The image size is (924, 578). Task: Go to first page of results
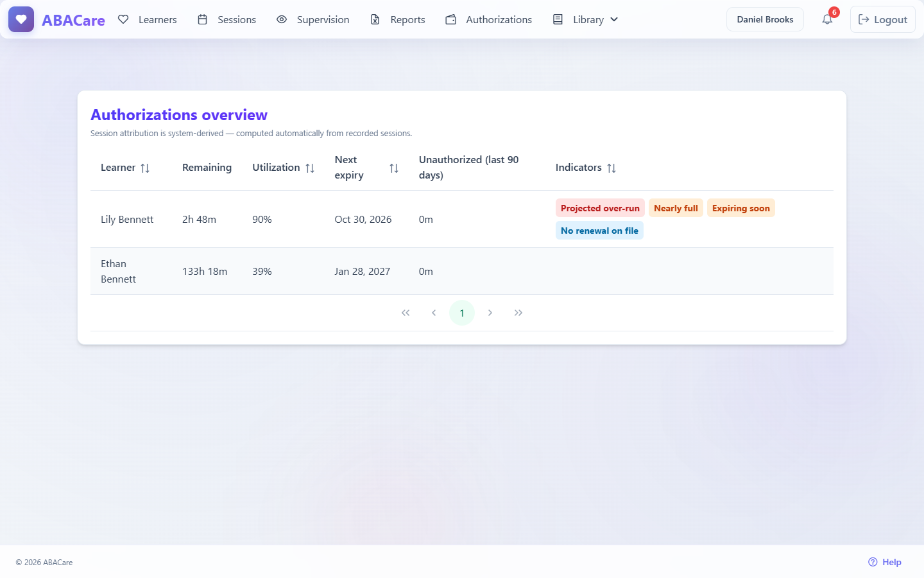[406, 313]
